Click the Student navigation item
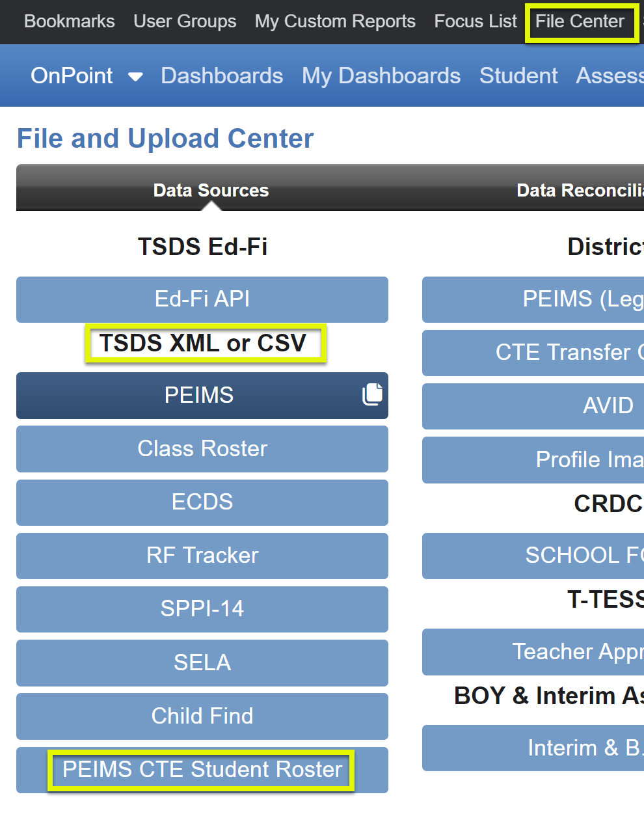This screenshot has height=816, width=644. coord(518,75)
